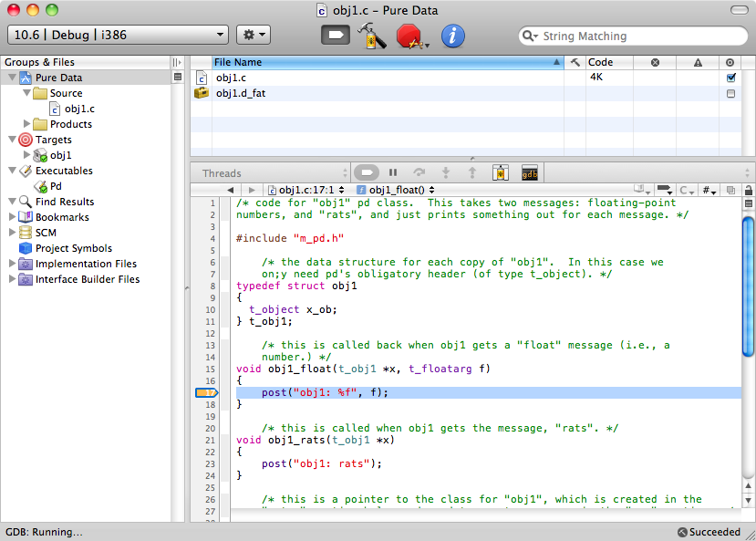Go forward with the editor history arrow

pyautogui.click(x=252, y=190)
